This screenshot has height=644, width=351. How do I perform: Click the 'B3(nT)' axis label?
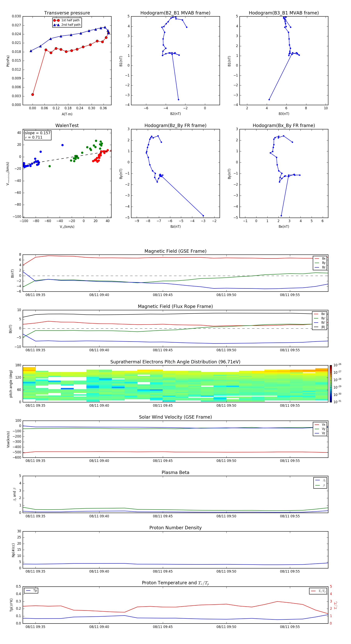pos(284,114)
